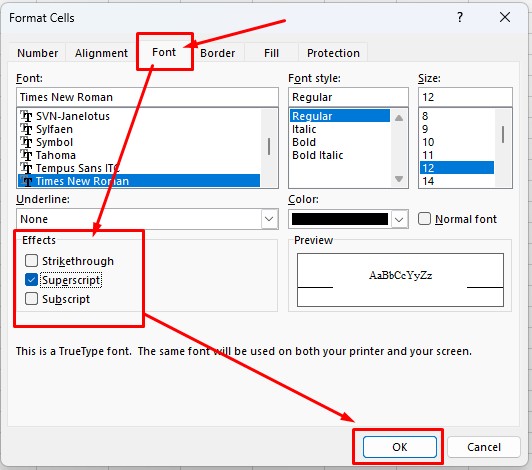Choose Bold Italic font style
This screenshot has width=532, height=470.
340,155
